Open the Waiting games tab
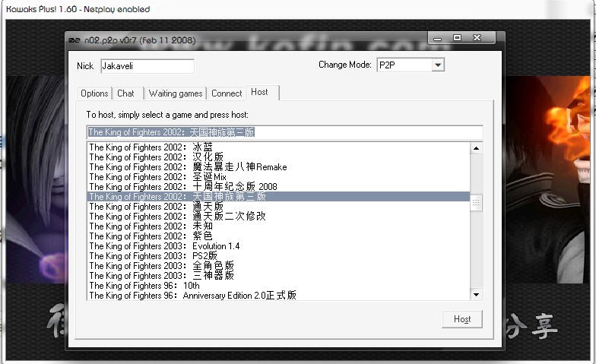The image size is (596, 364). click(175, 93)
